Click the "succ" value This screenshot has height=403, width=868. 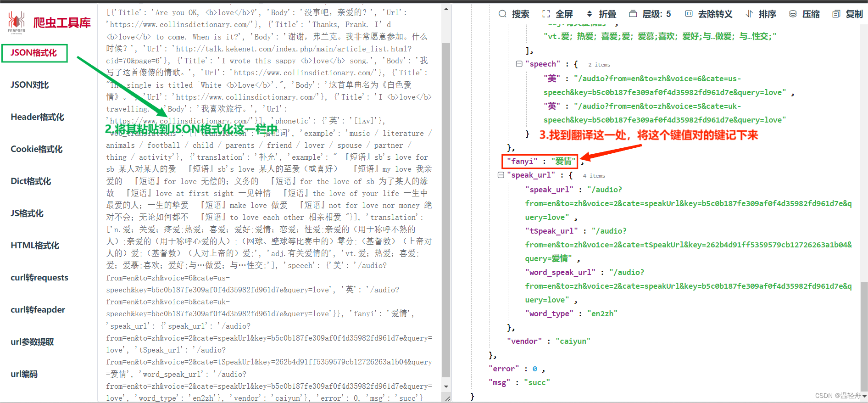pyautogui.click(x=537, y=382)
